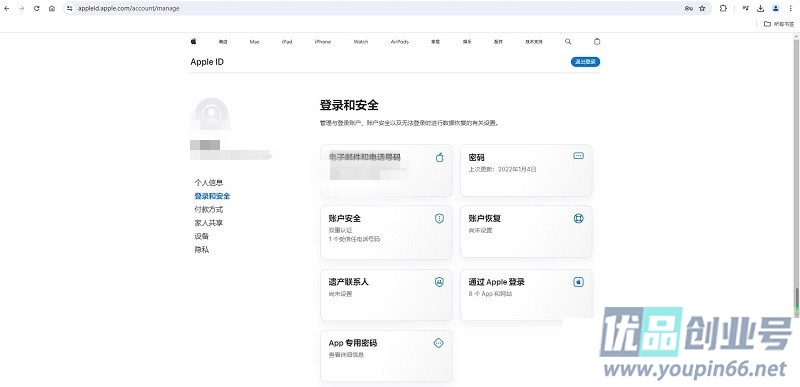Open the 娱乐 nav item

(467, 42)
